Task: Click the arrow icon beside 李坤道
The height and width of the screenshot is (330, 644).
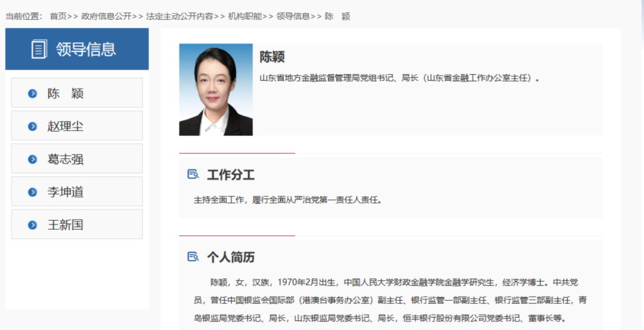Action: pos(33,192)
